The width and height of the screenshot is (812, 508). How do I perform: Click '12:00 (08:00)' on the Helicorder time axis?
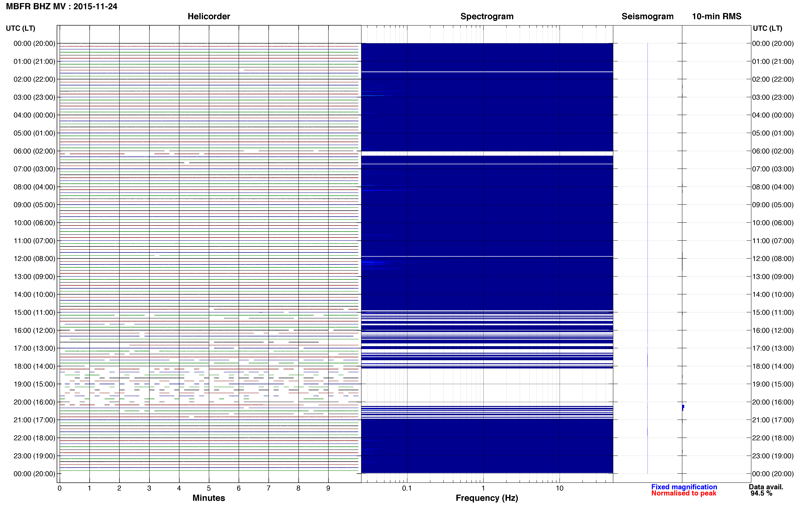(34, 259)
